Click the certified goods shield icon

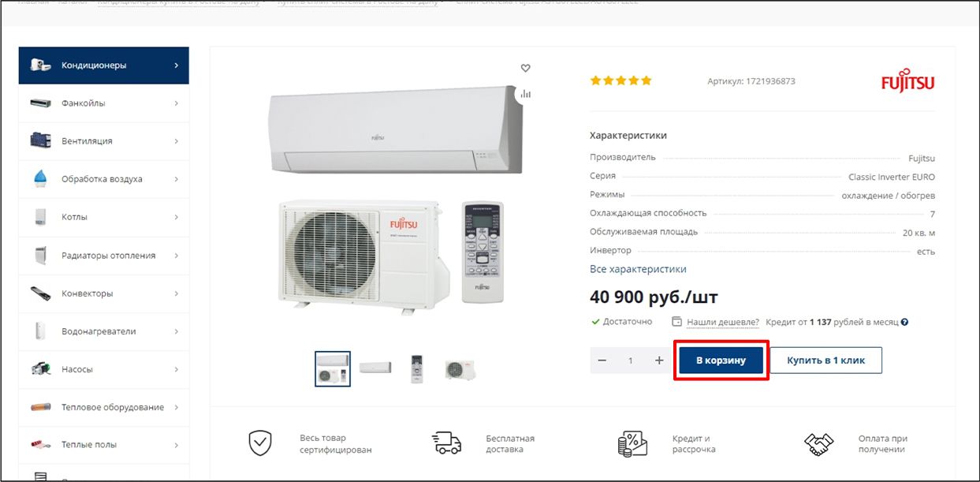260,443
